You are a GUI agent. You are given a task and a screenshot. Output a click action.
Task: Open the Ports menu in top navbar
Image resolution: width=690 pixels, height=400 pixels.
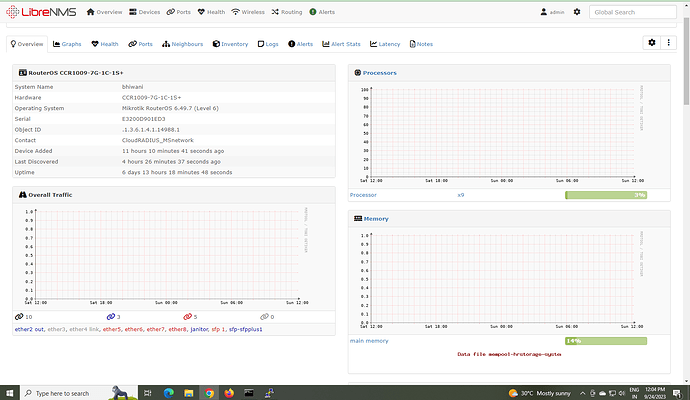coord(178,12)
